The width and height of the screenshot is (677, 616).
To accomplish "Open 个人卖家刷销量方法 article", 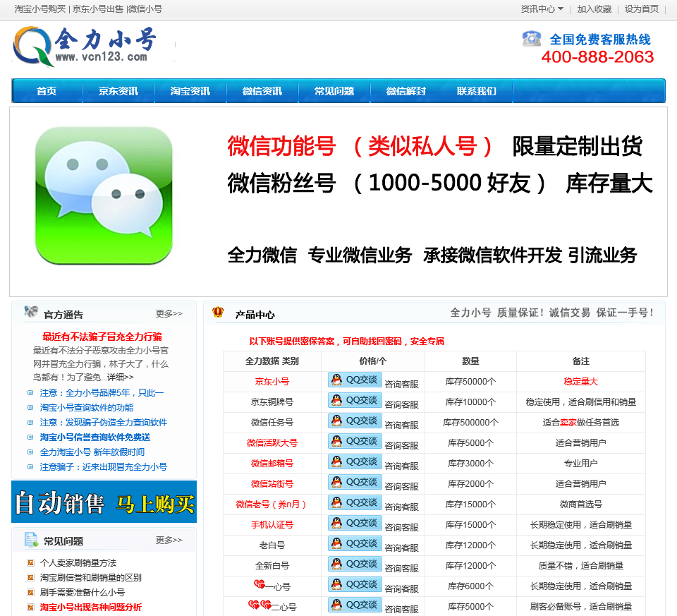I will pos(78,562).
